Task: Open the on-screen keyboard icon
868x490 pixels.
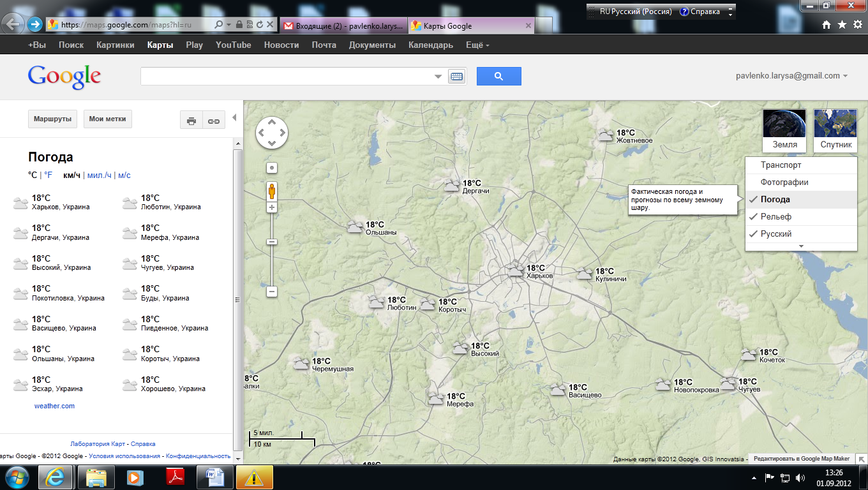Action: click(x=456, y=77)
